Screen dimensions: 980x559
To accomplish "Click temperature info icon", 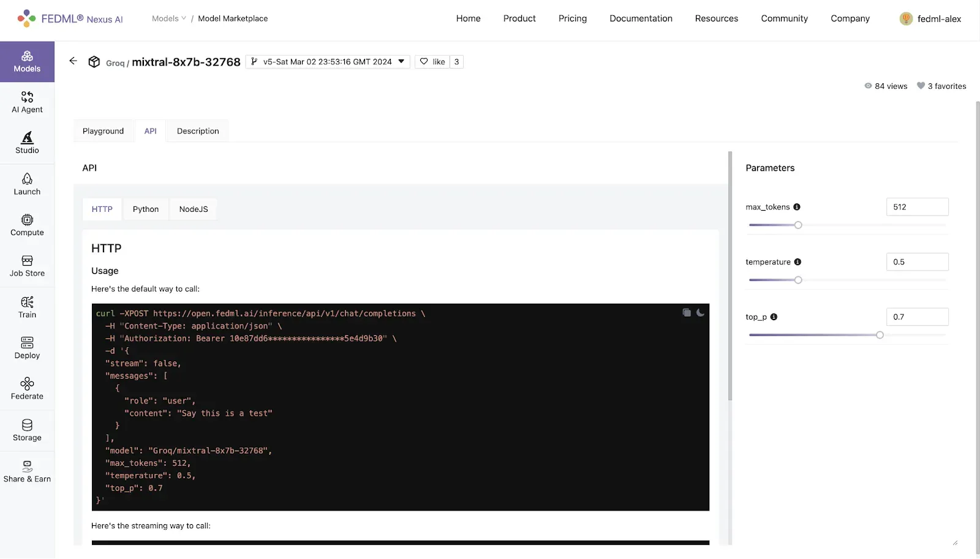I will pos(797,262).
